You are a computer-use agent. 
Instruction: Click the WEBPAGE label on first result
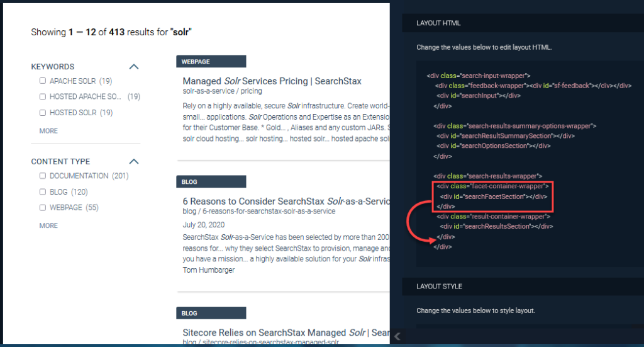tap(211, 61)
